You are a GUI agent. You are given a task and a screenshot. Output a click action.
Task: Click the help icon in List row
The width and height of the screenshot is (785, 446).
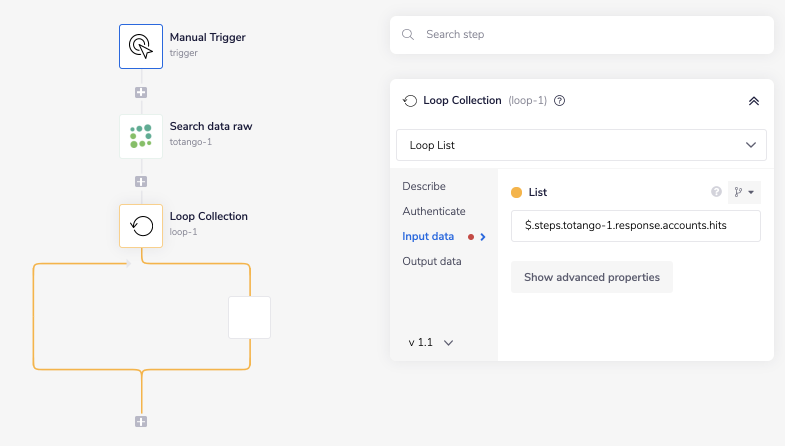716,192
